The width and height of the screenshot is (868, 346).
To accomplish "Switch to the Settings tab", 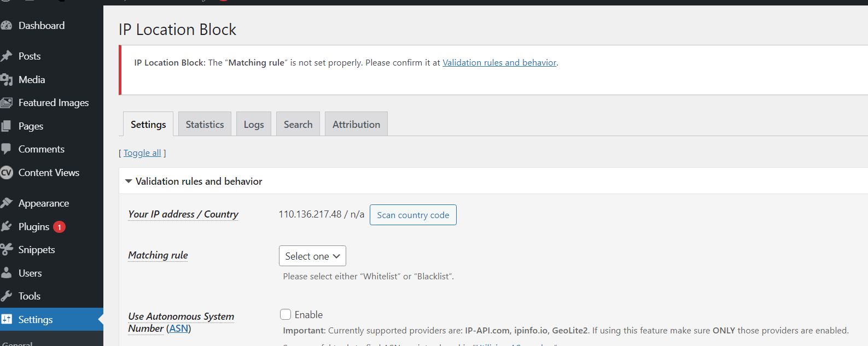I will coord(148,124).
